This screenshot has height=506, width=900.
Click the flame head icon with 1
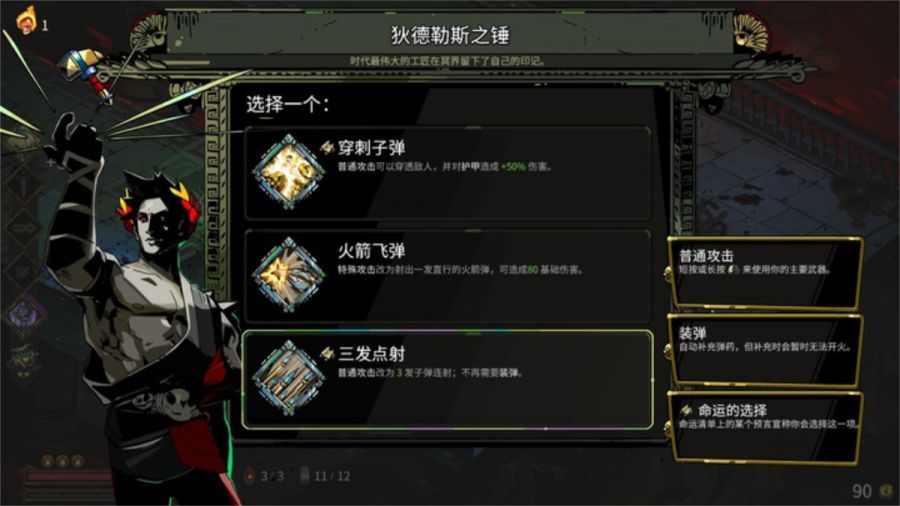click(26, 21)
